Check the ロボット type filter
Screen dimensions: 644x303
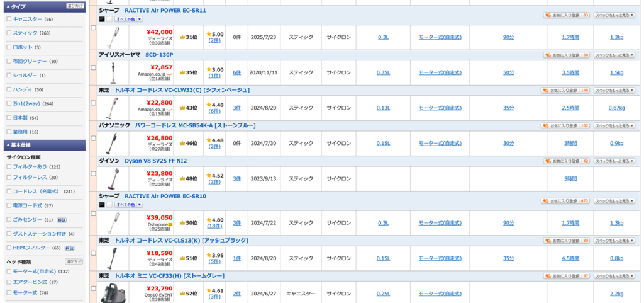point(9,47)
